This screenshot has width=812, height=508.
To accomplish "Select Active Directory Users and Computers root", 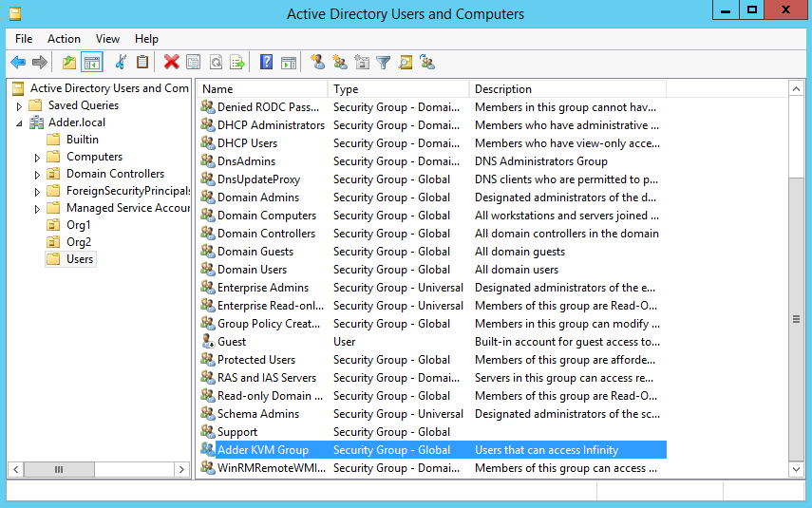I will coord(109,88).
